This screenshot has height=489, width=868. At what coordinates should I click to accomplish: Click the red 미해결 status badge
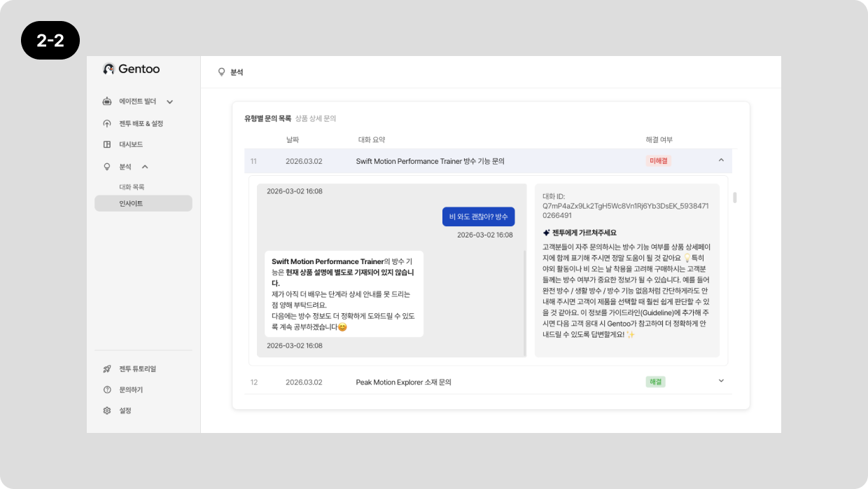pyautogui.click(x=658, y=161)
